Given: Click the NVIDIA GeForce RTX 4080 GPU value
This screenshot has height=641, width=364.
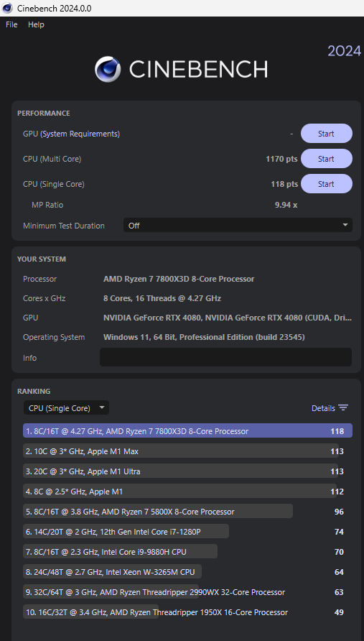Looking at the screenshot, I should [x=228, y=318].
